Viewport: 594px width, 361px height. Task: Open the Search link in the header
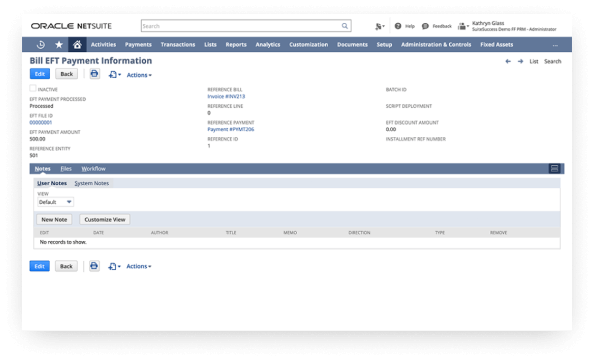coord(553,61)
